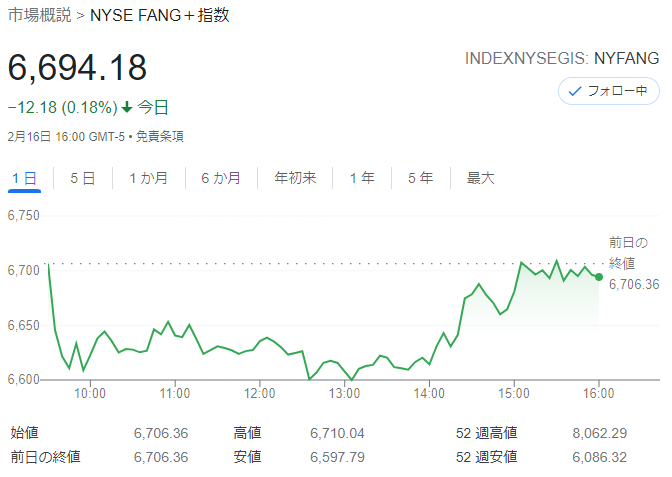Click the green endpoint dot on the chart
This screenshot has height=477, width=672.
599,277
